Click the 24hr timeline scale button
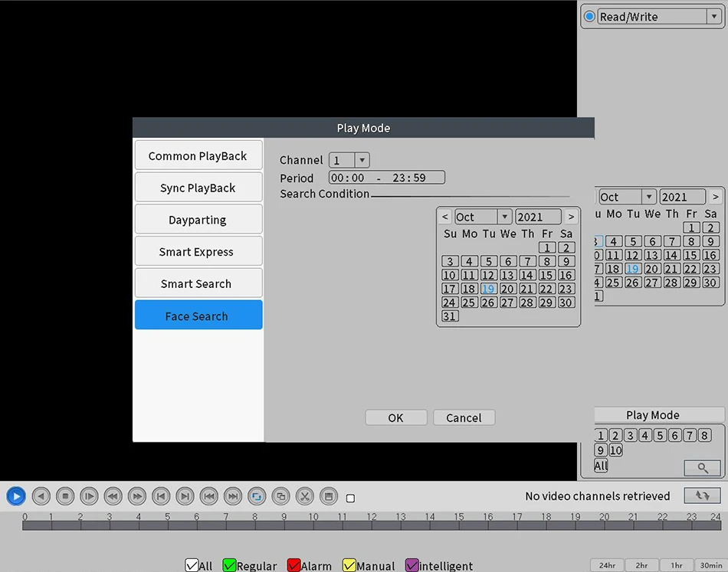 coord(606,564)
